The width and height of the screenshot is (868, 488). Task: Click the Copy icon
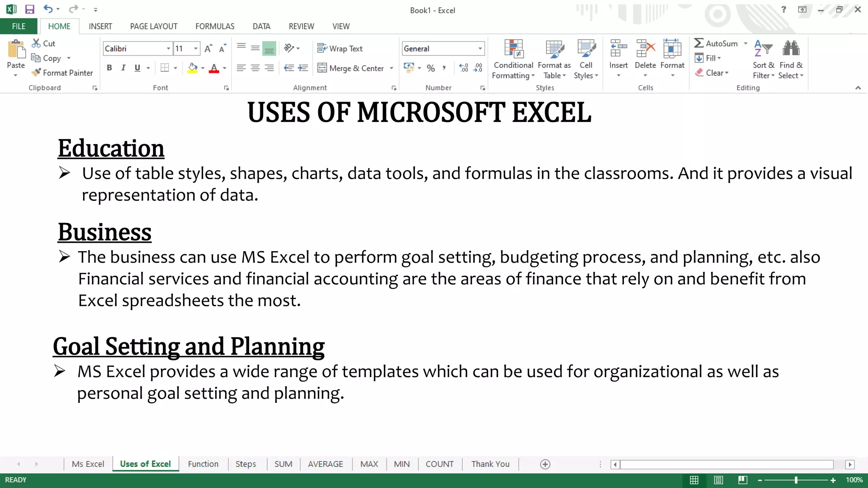tap(36, 58)
